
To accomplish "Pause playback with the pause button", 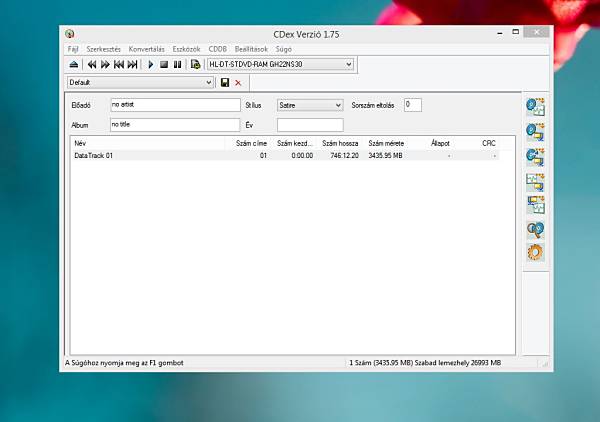I will tap(178, 65).
